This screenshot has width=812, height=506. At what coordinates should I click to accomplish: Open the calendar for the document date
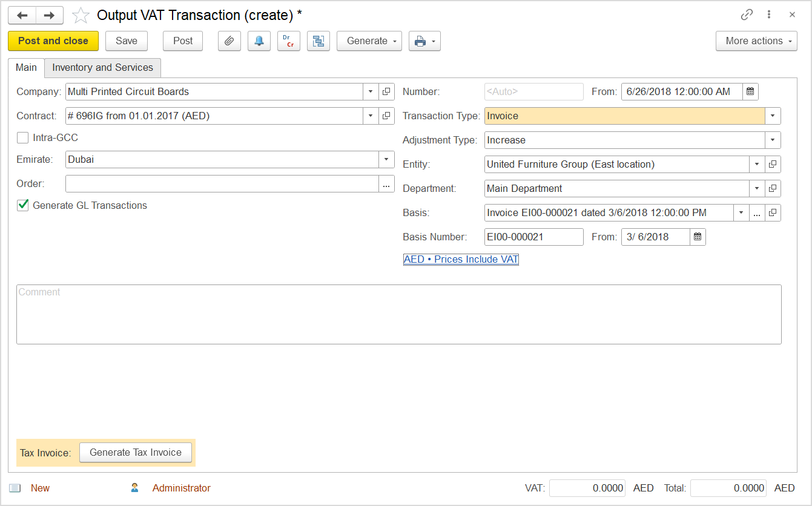750,92
